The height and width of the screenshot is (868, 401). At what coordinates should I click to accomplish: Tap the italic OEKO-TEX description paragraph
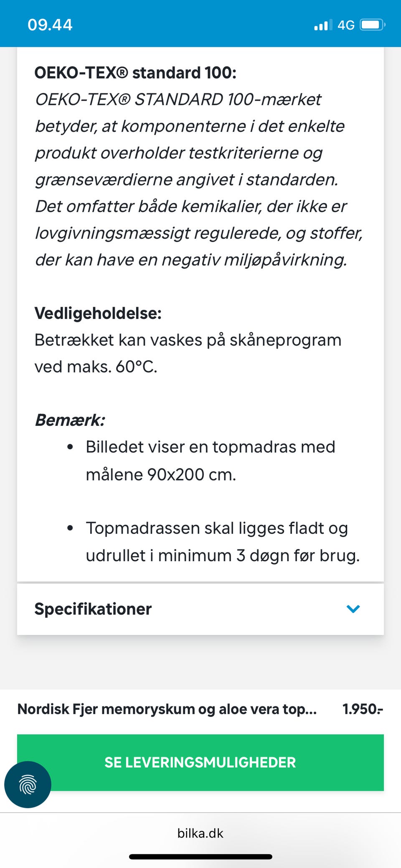pos(196,180)
